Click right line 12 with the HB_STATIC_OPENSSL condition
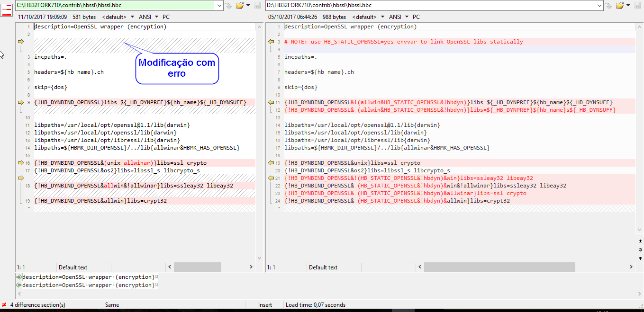644x312 pixels. pyautogui.click(x=449, y=110)
